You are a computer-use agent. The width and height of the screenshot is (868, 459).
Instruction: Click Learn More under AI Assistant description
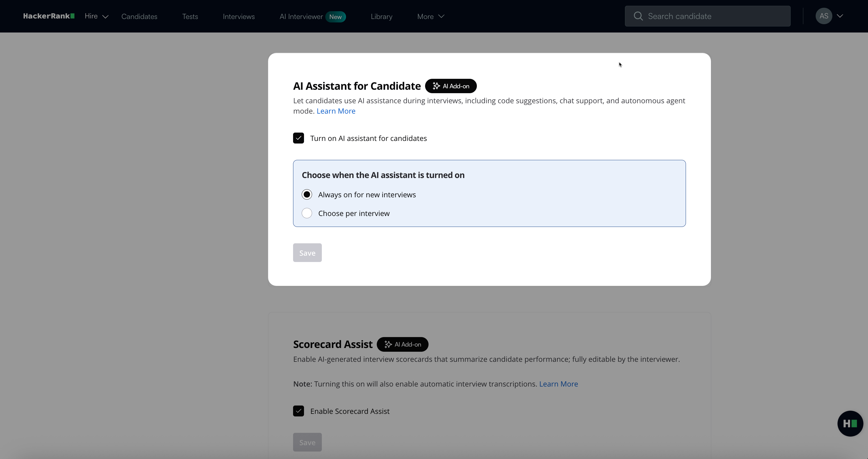(336, 111)
